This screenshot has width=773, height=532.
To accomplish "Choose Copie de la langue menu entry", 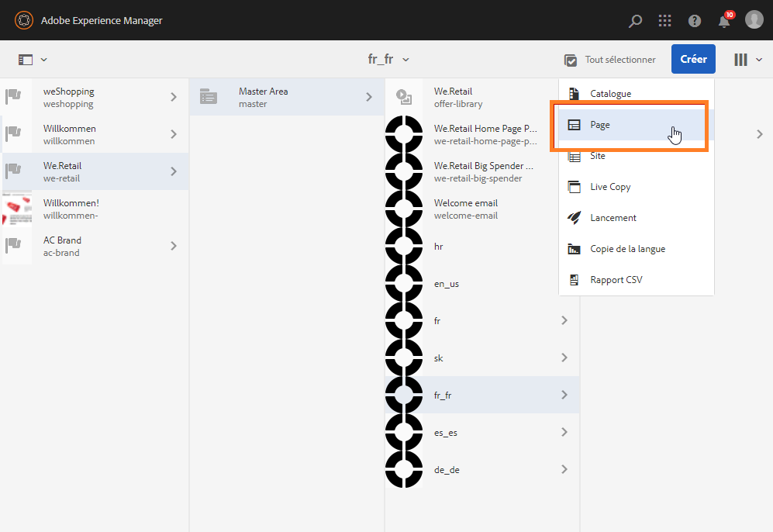I will [636, 249].
